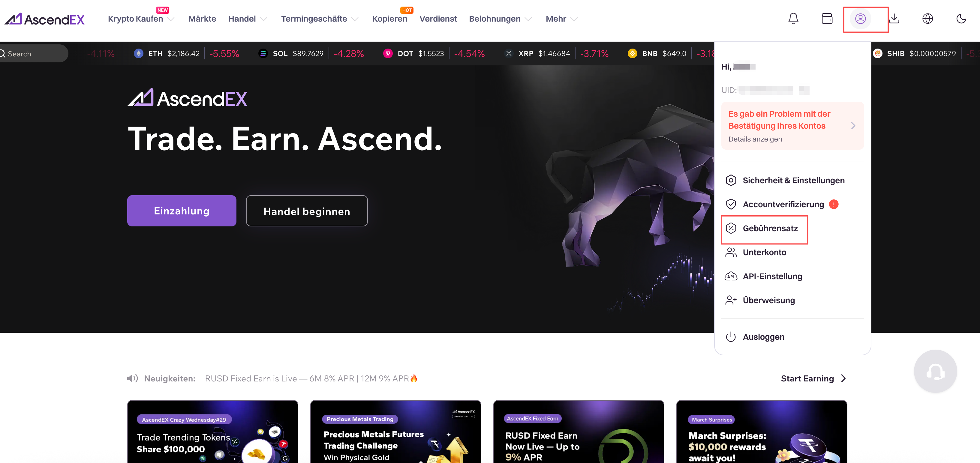This screenshot has width=980, height=463.
Task: Open the wallet icon in header
Action: click(827, 19)
